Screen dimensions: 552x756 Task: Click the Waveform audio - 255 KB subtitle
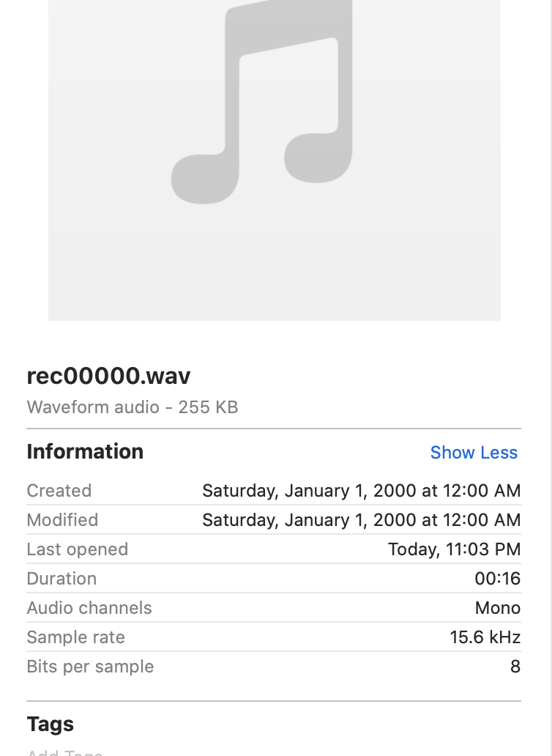coord(133,407)
